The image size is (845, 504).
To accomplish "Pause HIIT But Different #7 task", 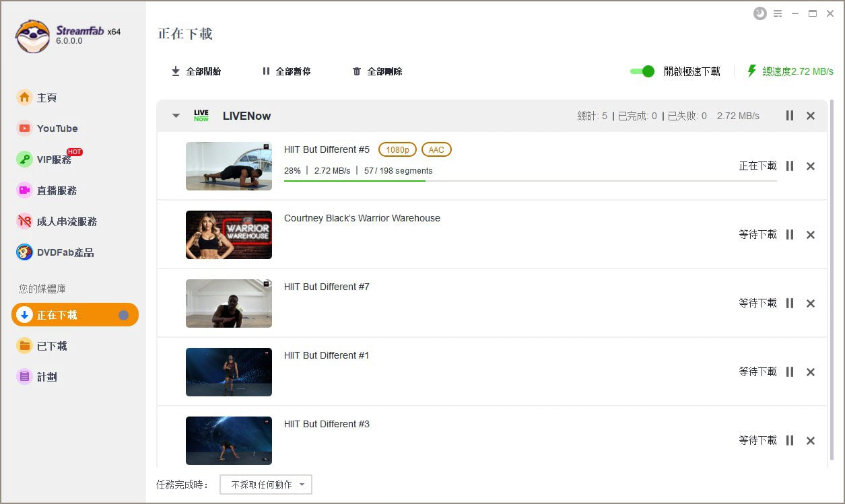I will 790,303.
